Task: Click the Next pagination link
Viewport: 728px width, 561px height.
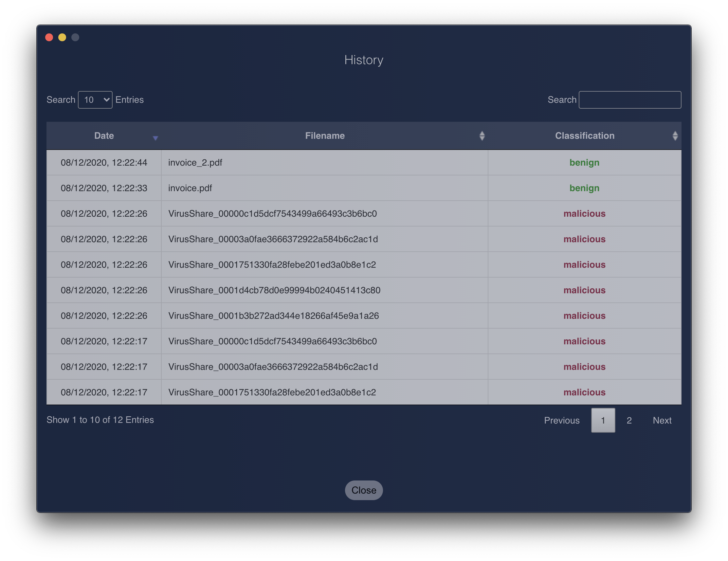Action: (x=662, y=420)
